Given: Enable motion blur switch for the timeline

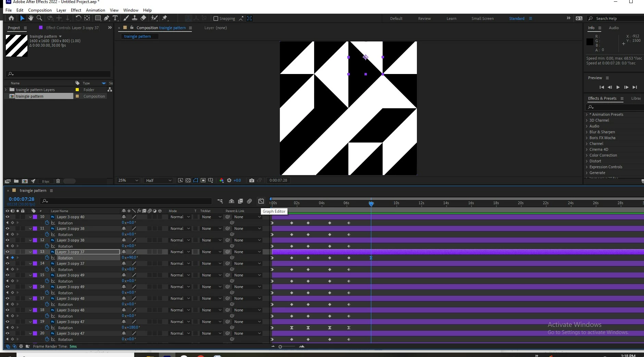Looking at the screenshot, I should pyautogui.click(x=249, y=201).
